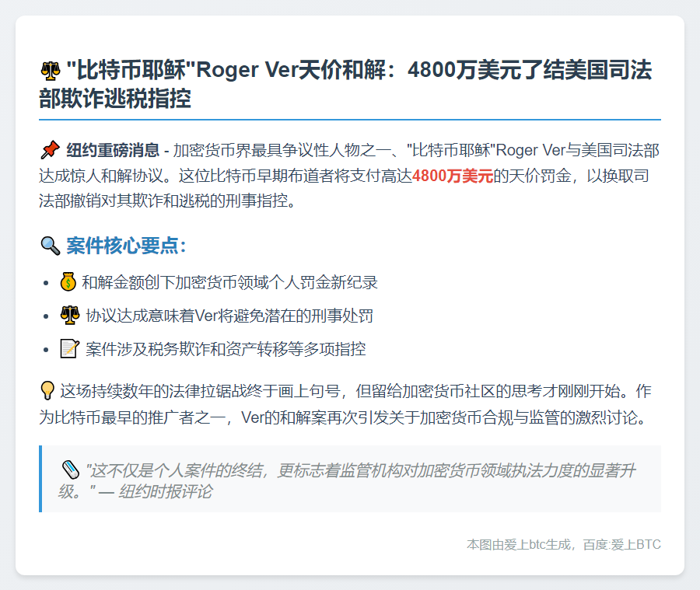
Task: Click the first bullet about 罚金新纪录
Action: 226,280
